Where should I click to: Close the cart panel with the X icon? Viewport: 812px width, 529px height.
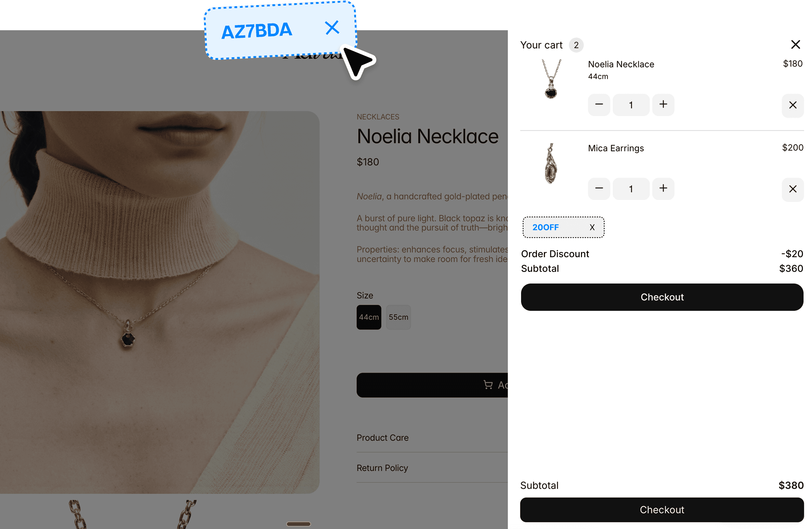point(795,44)
